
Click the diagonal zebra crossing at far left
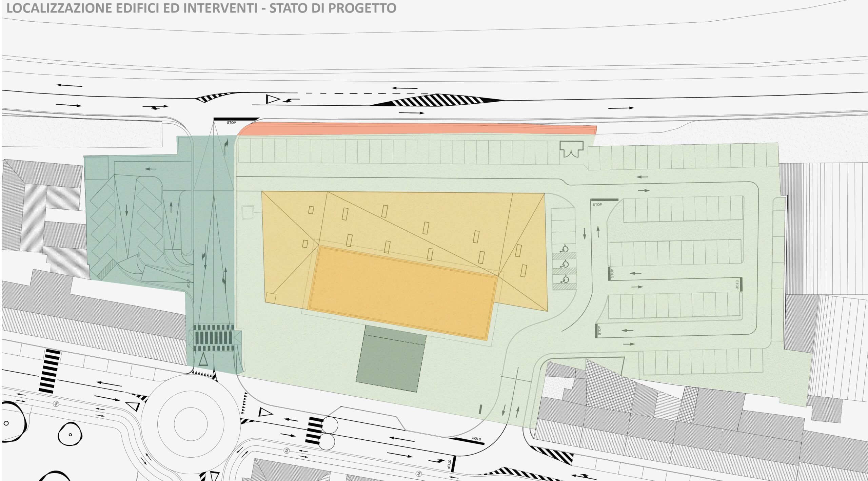tap(50, 372)
